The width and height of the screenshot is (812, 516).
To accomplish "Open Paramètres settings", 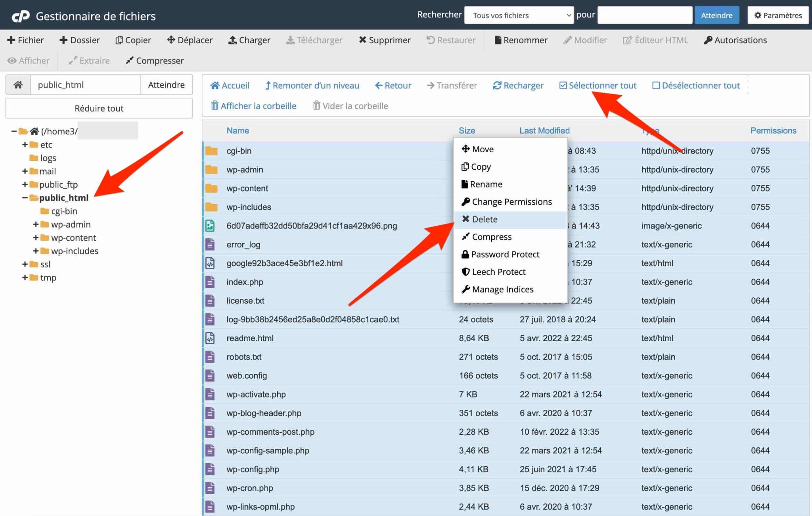I will tap(778, 15).
